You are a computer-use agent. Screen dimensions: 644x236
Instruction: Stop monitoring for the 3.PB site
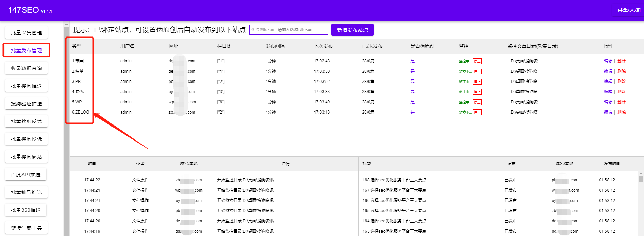(x=477, y=82)
